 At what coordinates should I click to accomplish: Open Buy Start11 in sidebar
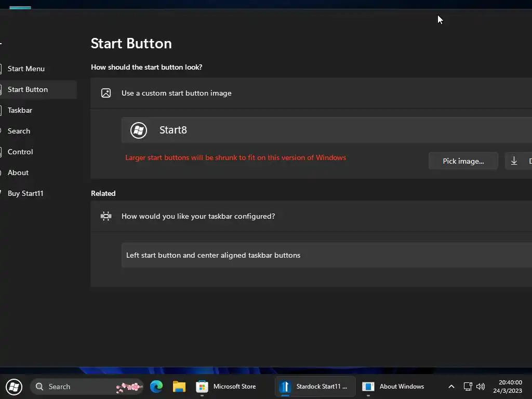click(x=25, y=193)
